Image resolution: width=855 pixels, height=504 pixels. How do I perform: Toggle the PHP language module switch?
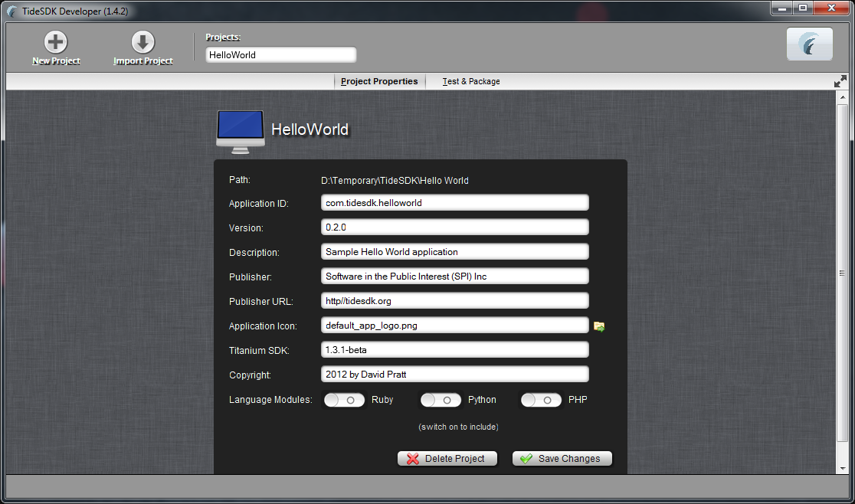pos(541,400)
